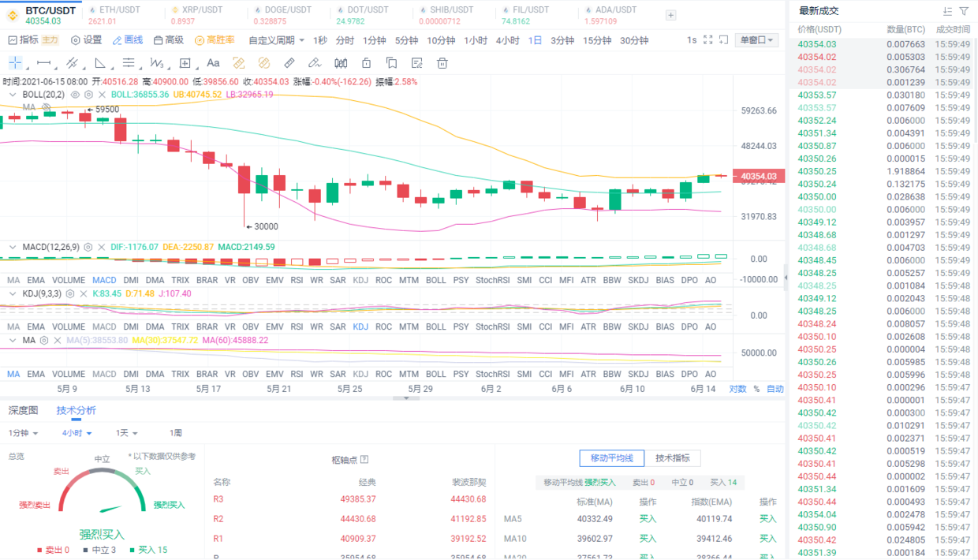
Task: Click the second orange link drawing icon
Action: tap(264, 63)
